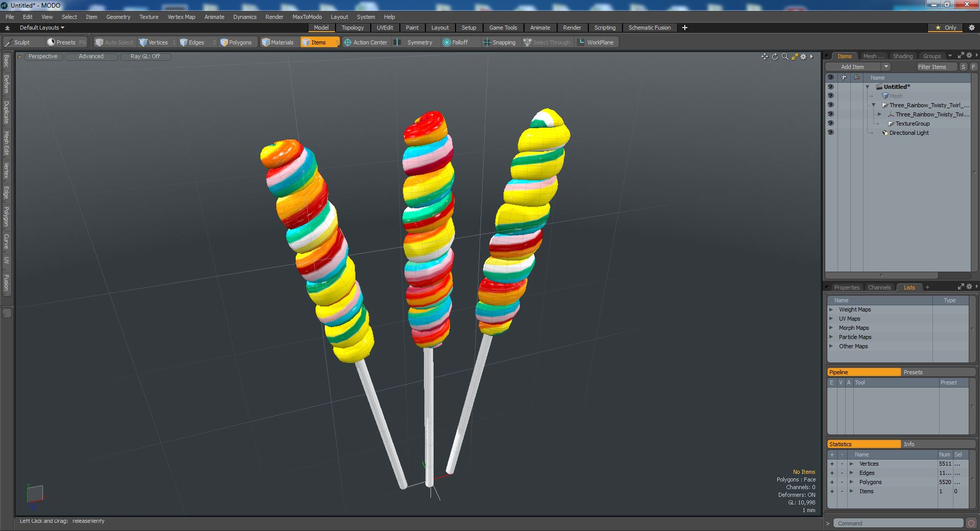
Task: Open the Shading tab in Items panel
Action: (x=902, y=56)
